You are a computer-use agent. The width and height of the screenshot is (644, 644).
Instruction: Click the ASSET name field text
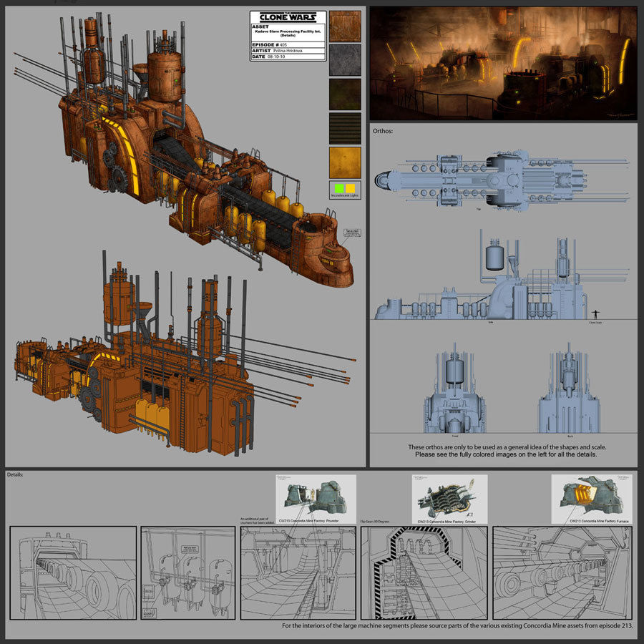point(288,33)
